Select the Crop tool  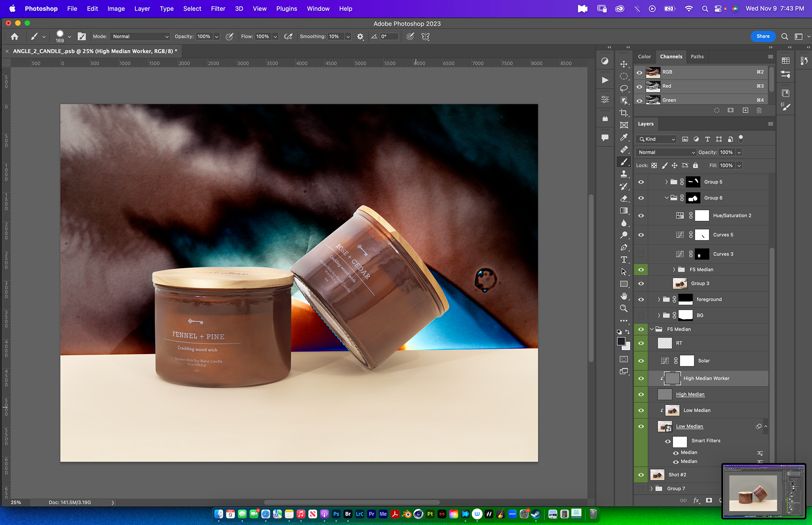point(624,113)
